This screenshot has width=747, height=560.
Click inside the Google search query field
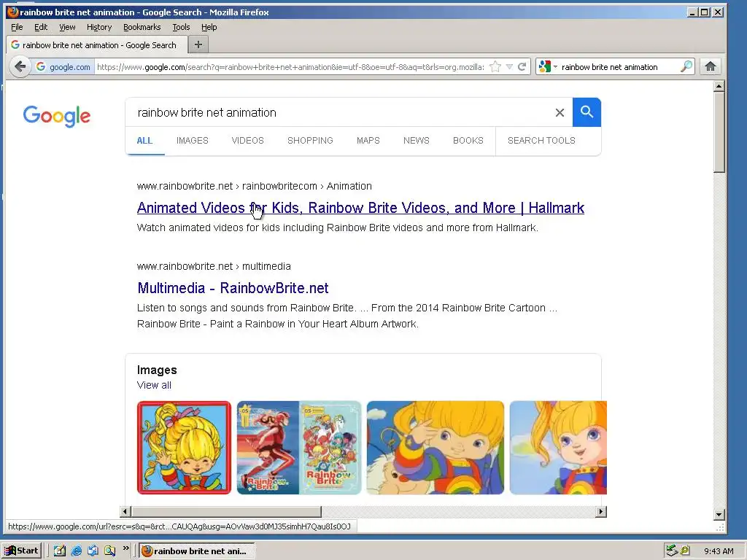(x=338, y=112)
